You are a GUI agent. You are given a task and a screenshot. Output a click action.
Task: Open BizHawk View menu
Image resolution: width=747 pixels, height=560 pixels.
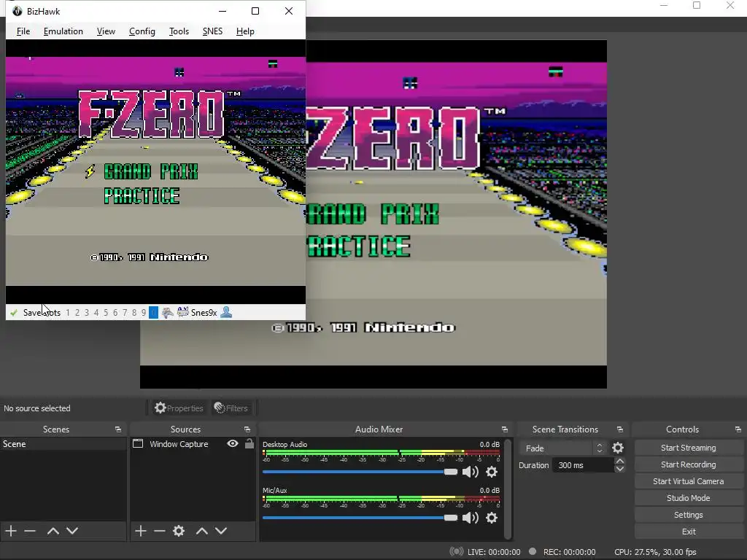pyautogui.click(x=106, y=31)
